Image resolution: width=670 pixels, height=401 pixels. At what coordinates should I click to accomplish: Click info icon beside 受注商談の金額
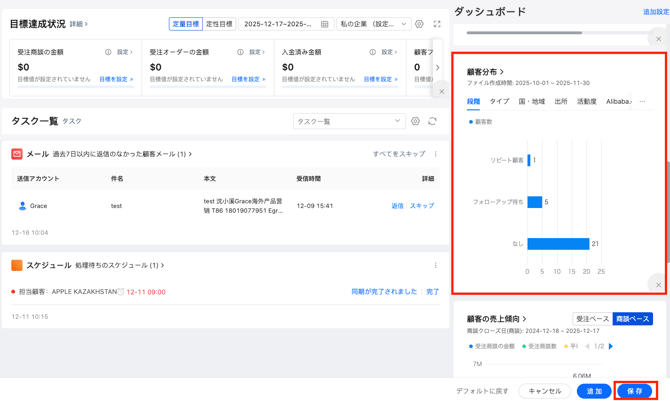[x=108, y=52]
